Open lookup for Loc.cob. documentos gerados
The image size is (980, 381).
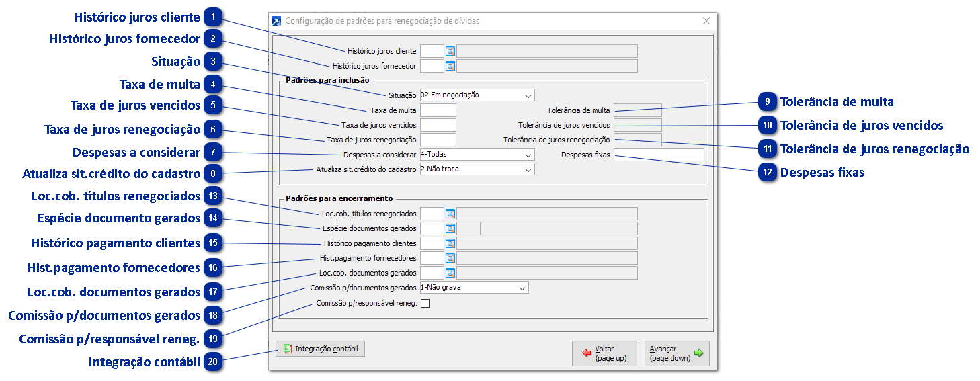tap(450, 273)
